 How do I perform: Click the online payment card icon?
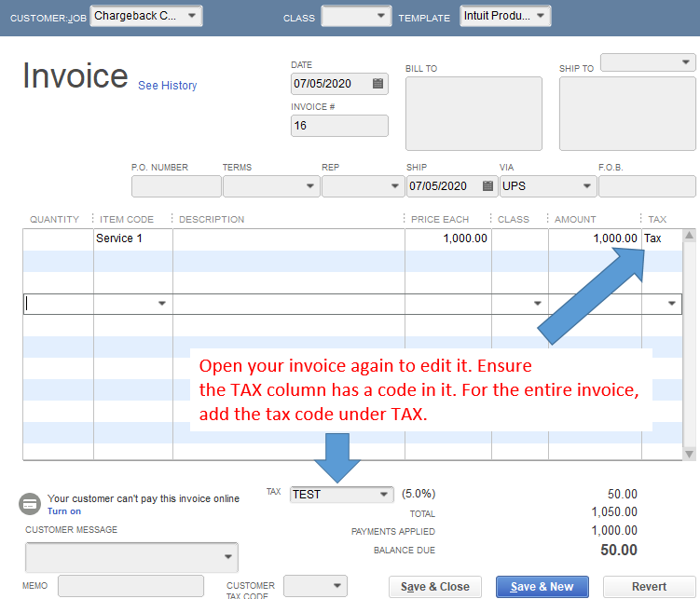click(30, 504)
